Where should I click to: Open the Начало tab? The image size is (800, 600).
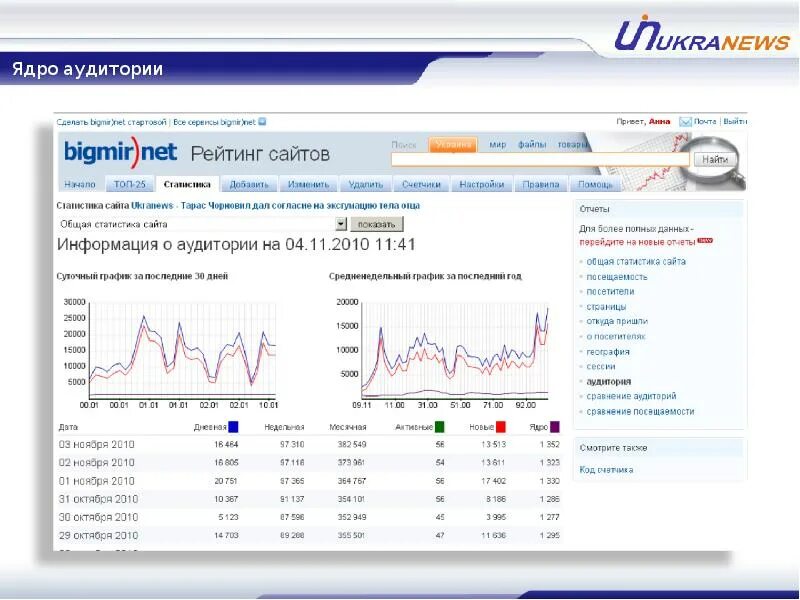[x=80, y=184]
